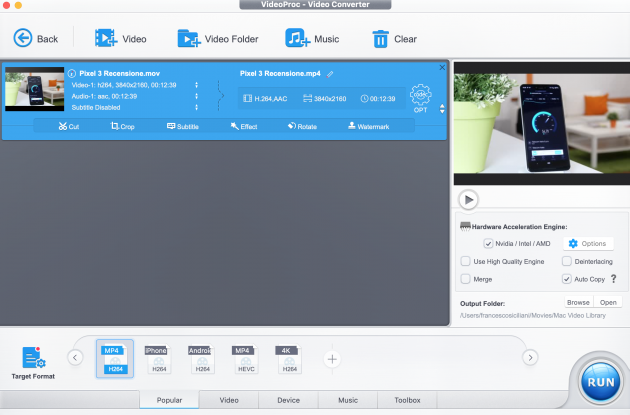Open the Rotate tool

[x=302, y=126]
